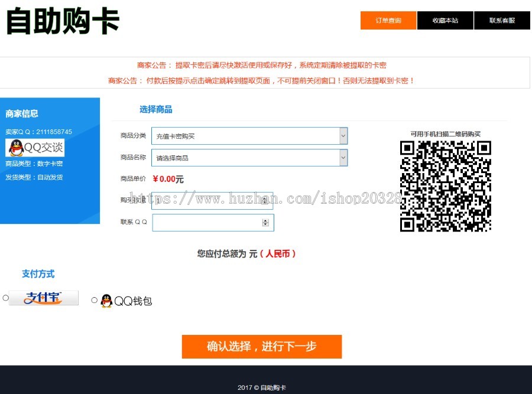The width and height of the screenshot is (532, 394).
Task: Click the 收藏本站 bookmark site button
Action: [445, 20]
